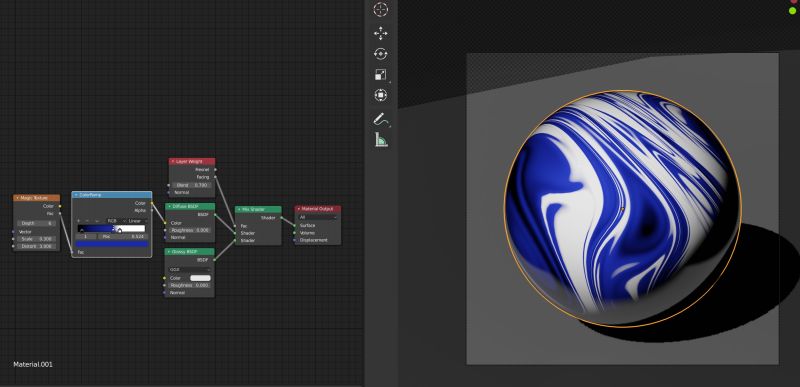Screen dimensions: 800x387
Task: Click ColorRamp blue stop color swatch
Action: (x=112, y=244)
